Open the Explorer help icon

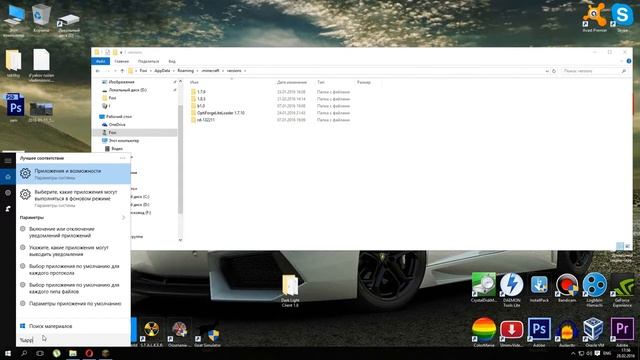pyautogui.click(x=629, y=61)
